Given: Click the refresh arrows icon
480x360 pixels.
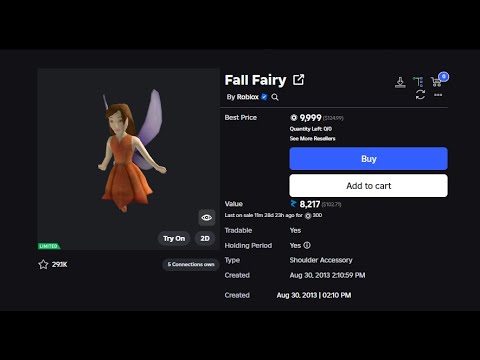Looking at the screenshot, I should (420, 95).
